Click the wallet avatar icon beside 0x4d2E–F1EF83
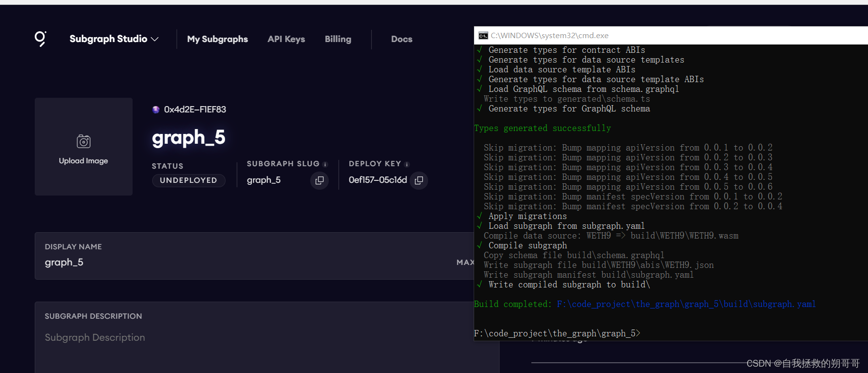Image resolution: width=868 pixels, height=373 pixels. coord(156,110)
